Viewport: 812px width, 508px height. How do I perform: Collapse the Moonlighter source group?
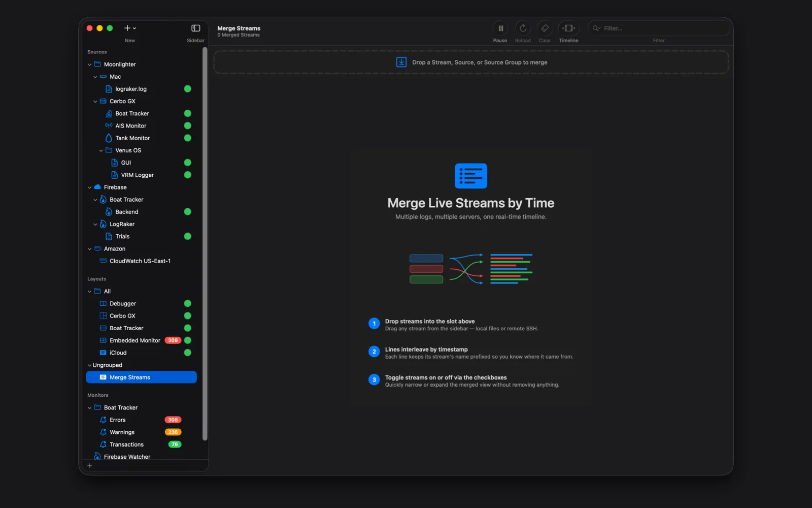(x=90, y=65)
